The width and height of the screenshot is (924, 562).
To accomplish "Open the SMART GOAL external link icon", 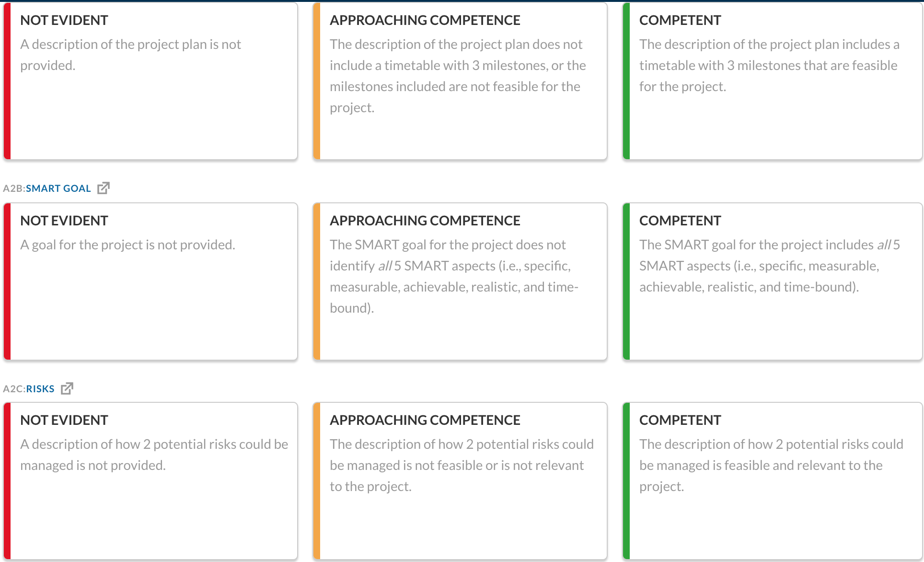I will click(103, 188).
